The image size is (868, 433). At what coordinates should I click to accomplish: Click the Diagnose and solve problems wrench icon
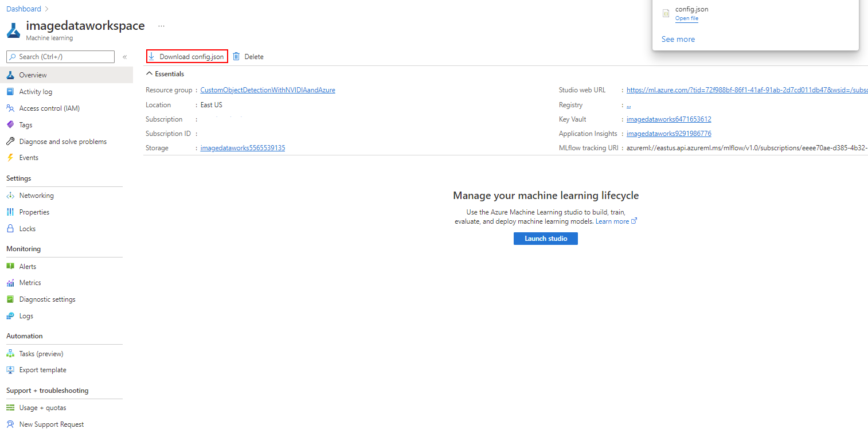coord(10,142)
